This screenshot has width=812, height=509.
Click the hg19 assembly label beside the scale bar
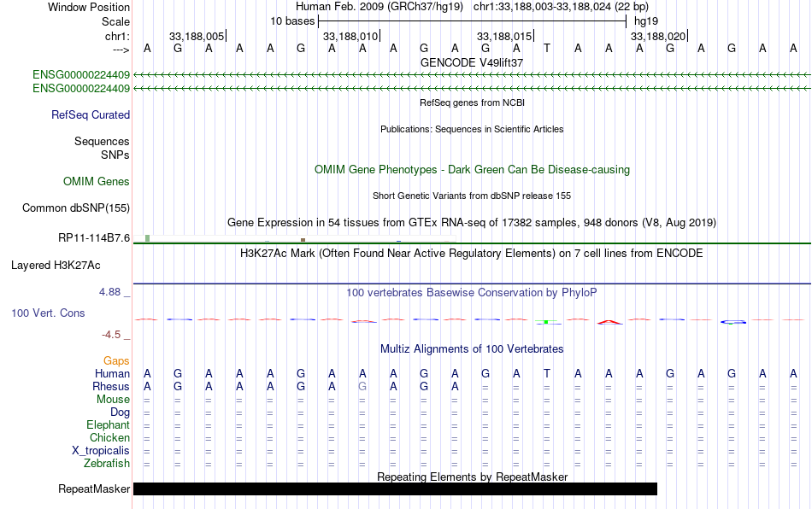point(646,21)
